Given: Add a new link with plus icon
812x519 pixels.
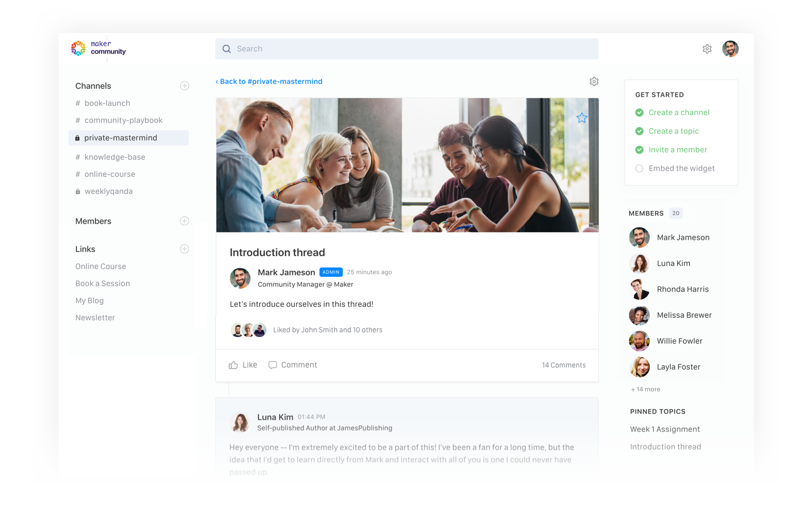Looking at the screenshot, I should tap(185, 249).
